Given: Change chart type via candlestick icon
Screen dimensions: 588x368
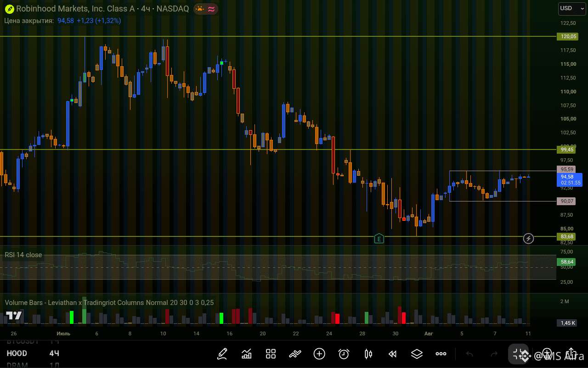Looking at the screenshot, I should [x=368, y=354].
